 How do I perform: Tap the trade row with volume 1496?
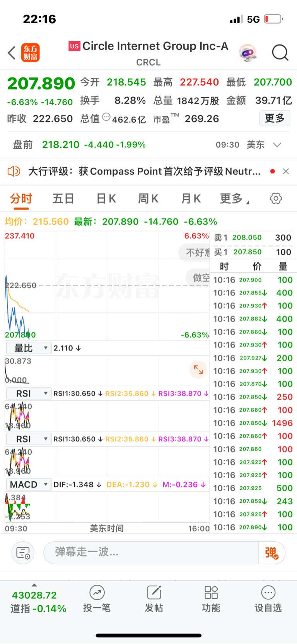tap(253, 423)
